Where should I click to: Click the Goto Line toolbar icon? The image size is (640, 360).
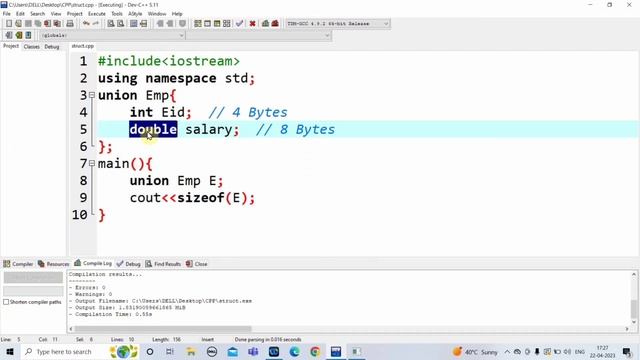click(143, 24)
